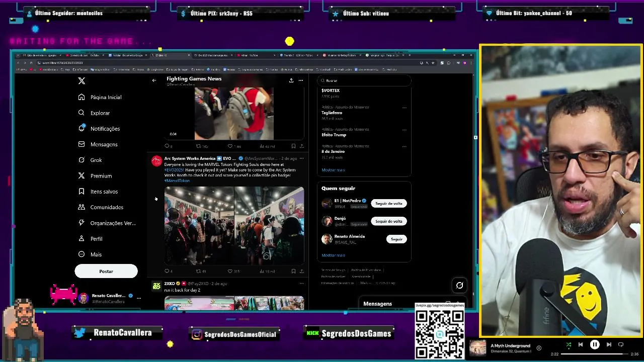Open Itens salvos bookmarks

98,192
